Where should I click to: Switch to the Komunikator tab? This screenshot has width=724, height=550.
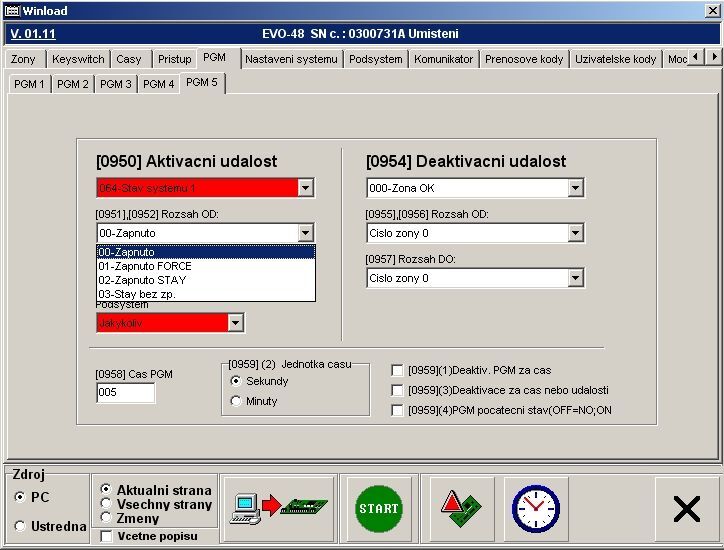pos(443,59)
